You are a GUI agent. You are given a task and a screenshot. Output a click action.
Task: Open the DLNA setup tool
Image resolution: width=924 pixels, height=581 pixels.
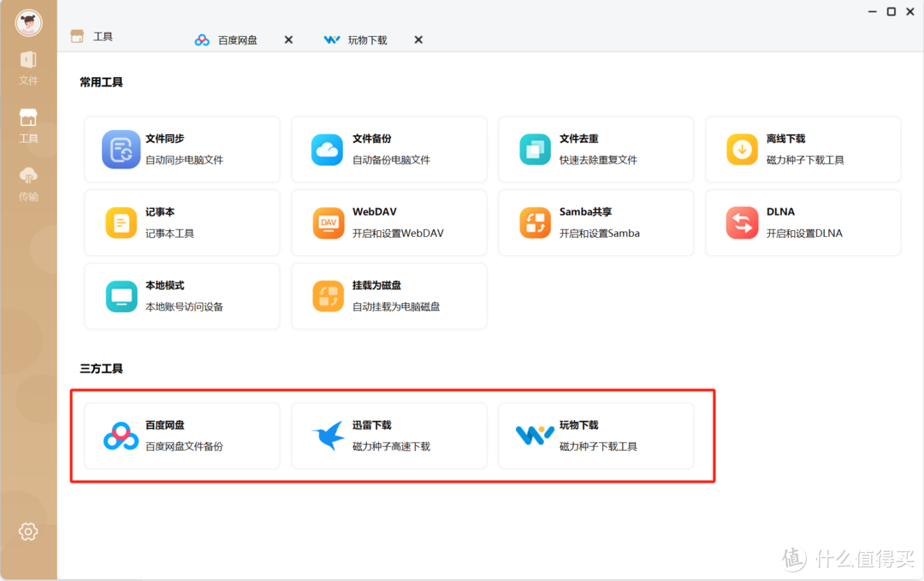[x=803, y=222]
